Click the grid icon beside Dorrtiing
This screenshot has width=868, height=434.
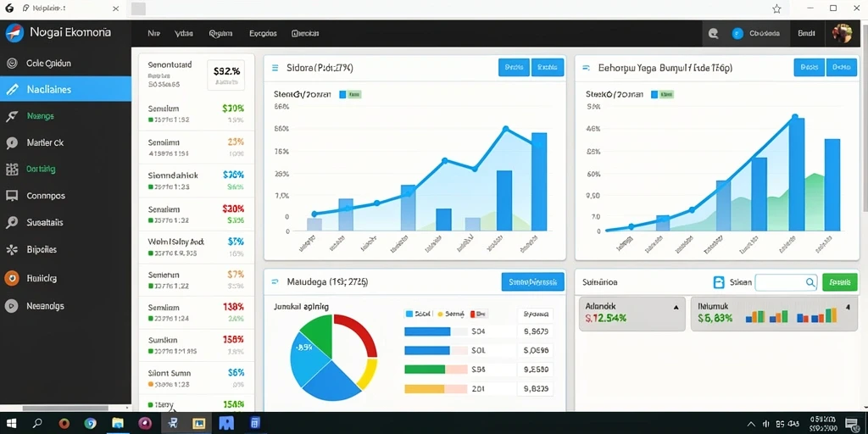12,170
